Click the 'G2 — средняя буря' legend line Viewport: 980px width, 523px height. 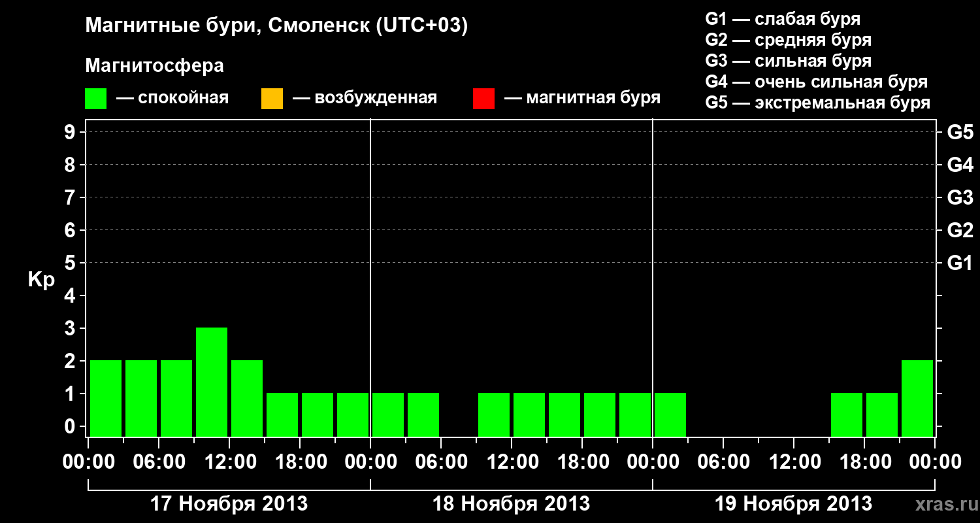pos(788,40)
